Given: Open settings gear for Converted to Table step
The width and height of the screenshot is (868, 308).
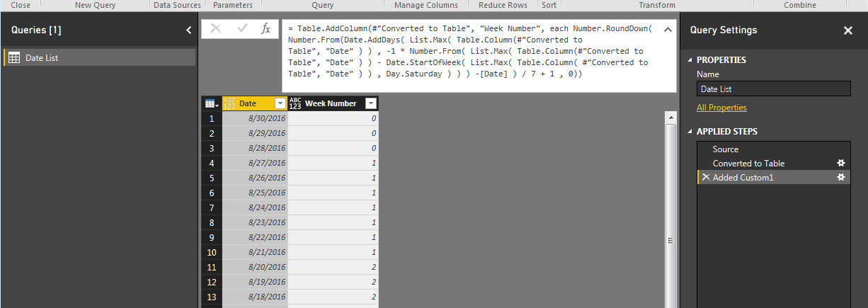Looking at the screenshot, I should pos(841,163).
